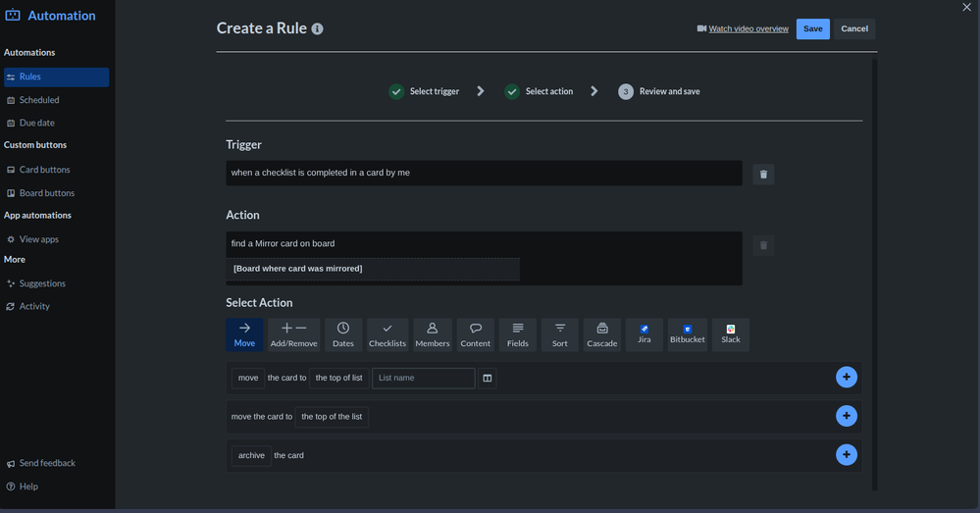This screenshot has height=513, width=980.
Task: Select the Checklists action category
Action: click(x=387, y=334)
